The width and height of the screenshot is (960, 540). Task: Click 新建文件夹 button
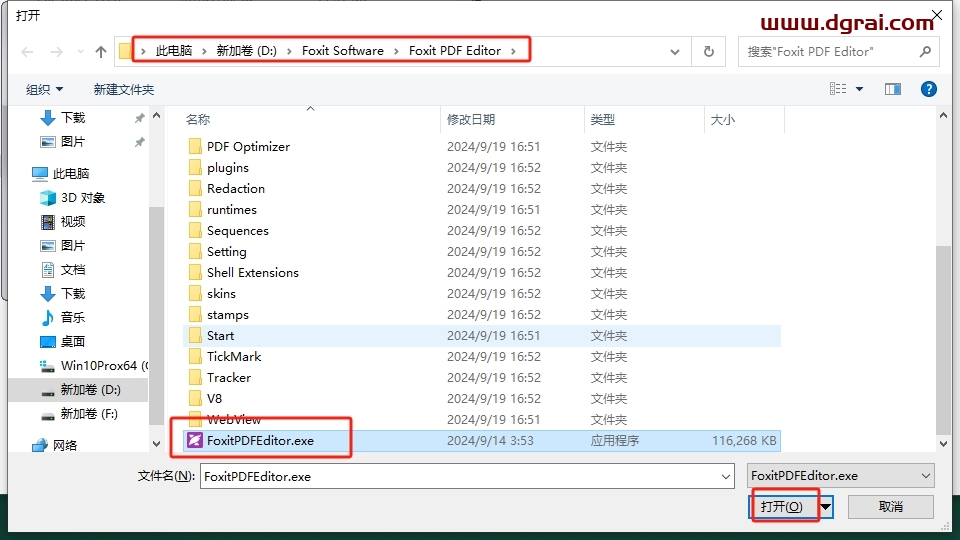(x=124, y=89)
